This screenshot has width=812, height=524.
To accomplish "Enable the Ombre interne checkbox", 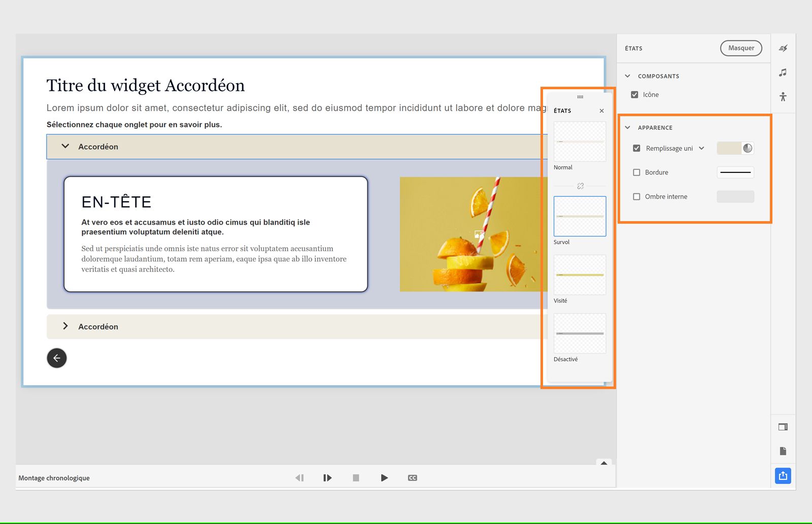I will [x=636, y=196].
